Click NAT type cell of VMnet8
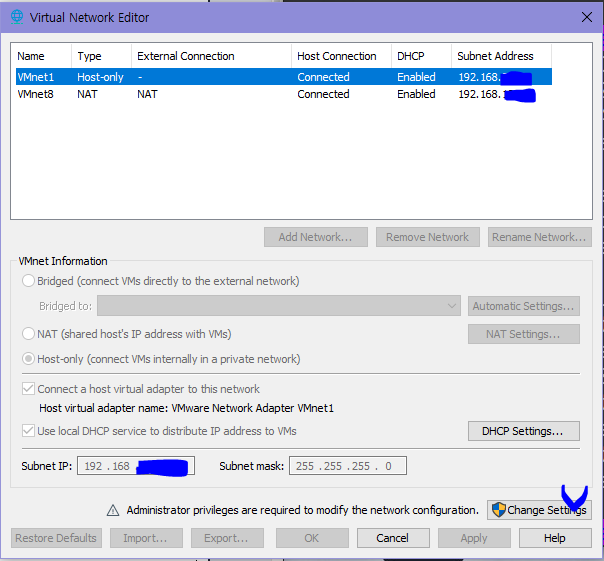The height and width of the screenshot is (561, 604). (x=87, y=94)
